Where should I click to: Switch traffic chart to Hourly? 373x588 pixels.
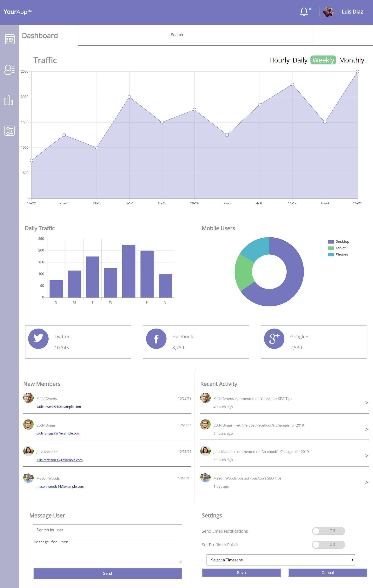coord(279,60)
